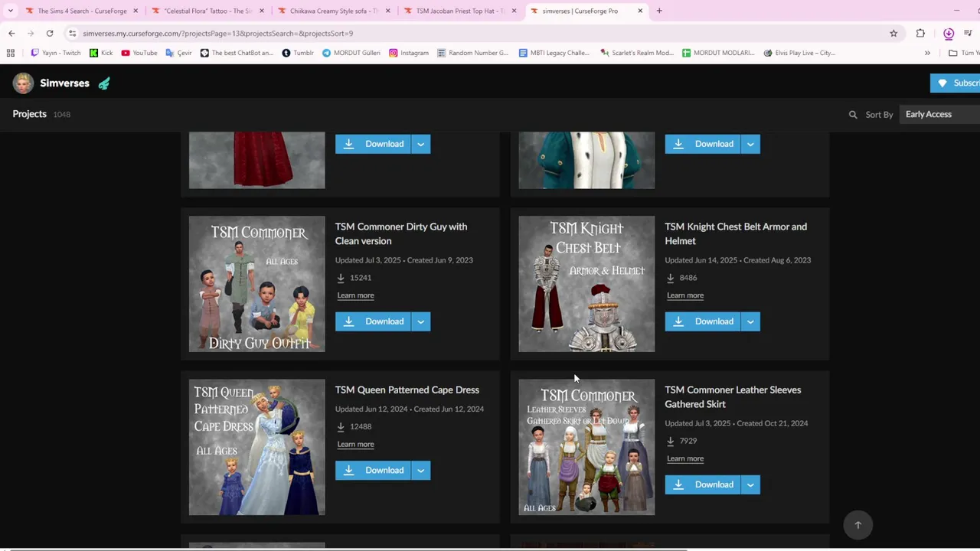Screen dimensions: 980x551
Task: Download TSM Knight Chest Belt Armor and Helmet
Action: 703,321
